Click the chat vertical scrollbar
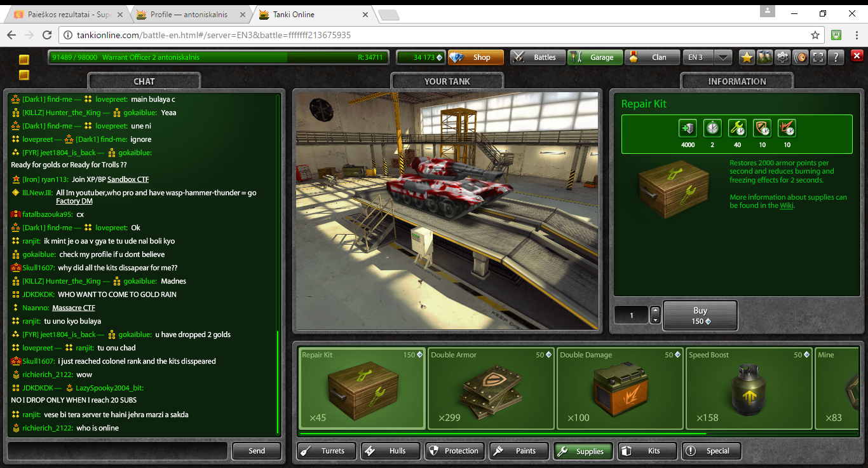The image size is (868, 468). pos(278,382)
